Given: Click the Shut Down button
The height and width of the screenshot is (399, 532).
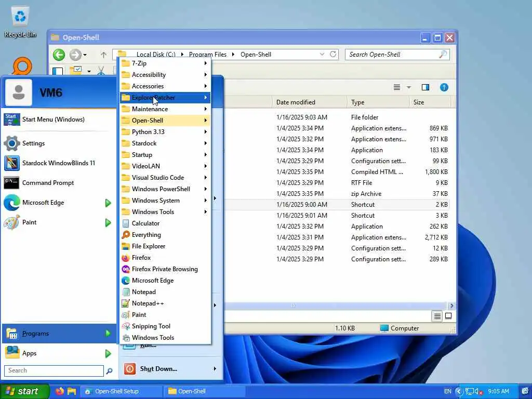Looking at the screenshot, I should click(170, 369).
